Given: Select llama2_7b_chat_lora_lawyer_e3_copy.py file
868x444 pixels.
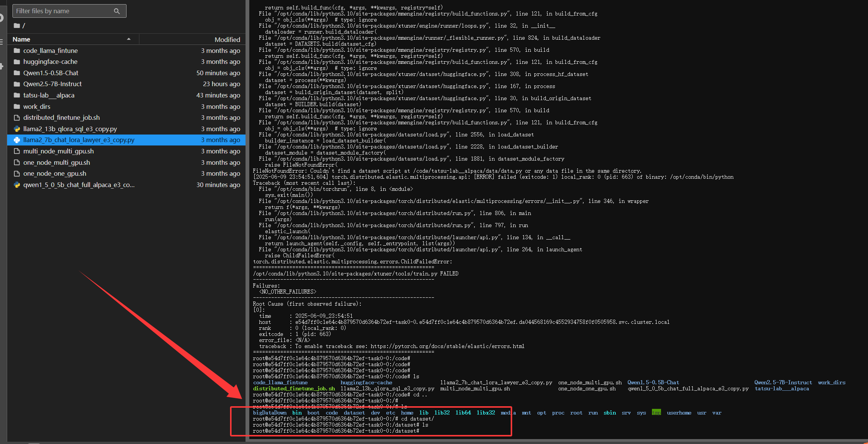Looking at the screenshot, I should (79, 140).
